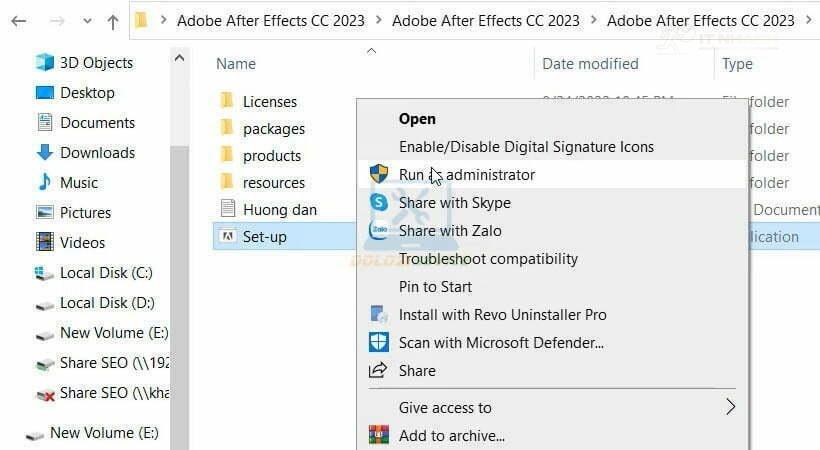Screen dimensions: 820x450
Task: Click the navigation pane scroll up arrow
Action: [179, 58]
